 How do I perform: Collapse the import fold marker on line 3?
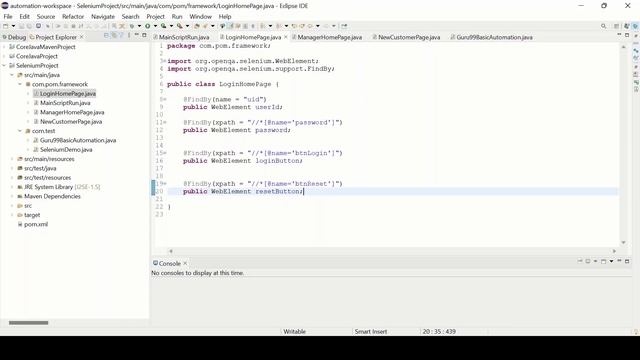click(x=164, y=61)
